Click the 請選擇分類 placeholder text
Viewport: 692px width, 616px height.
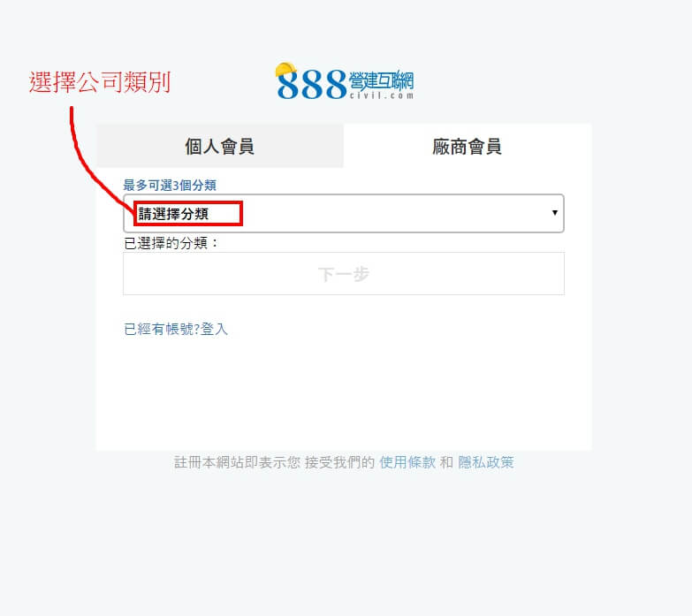(173, 214)
